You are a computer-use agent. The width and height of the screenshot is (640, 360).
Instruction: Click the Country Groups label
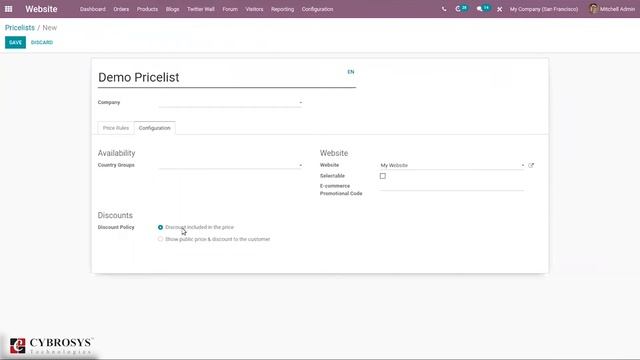[x=116, y=165]
